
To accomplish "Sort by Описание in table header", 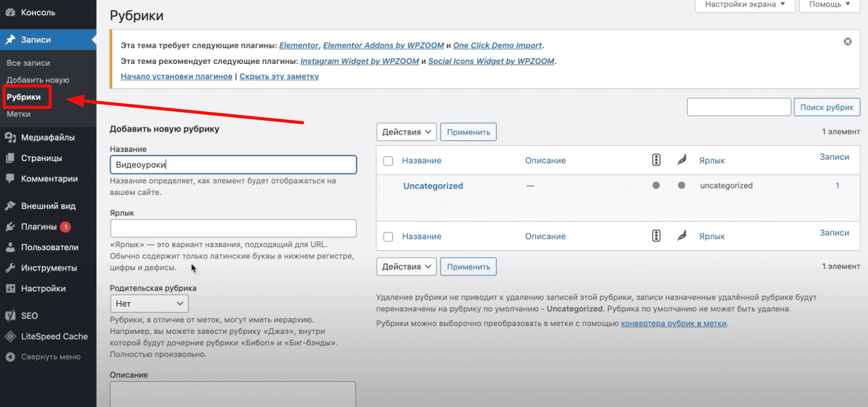I will [545, 161].
